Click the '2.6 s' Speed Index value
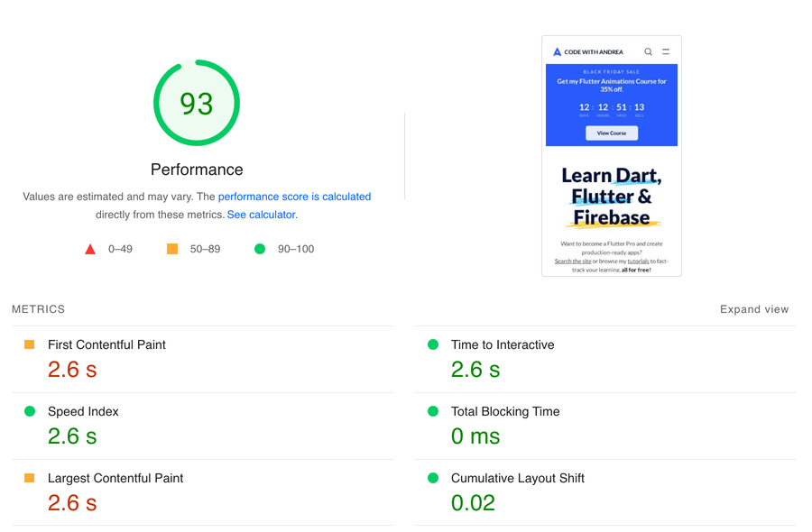The height and width of the screenshot is (532, 812). point(72,436)
